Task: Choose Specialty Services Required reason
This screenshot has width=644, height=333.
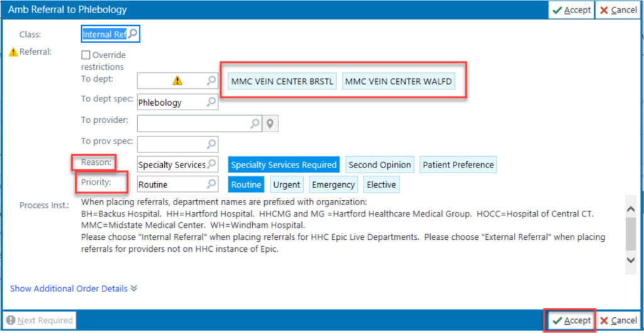Action: tap(284, 165)
